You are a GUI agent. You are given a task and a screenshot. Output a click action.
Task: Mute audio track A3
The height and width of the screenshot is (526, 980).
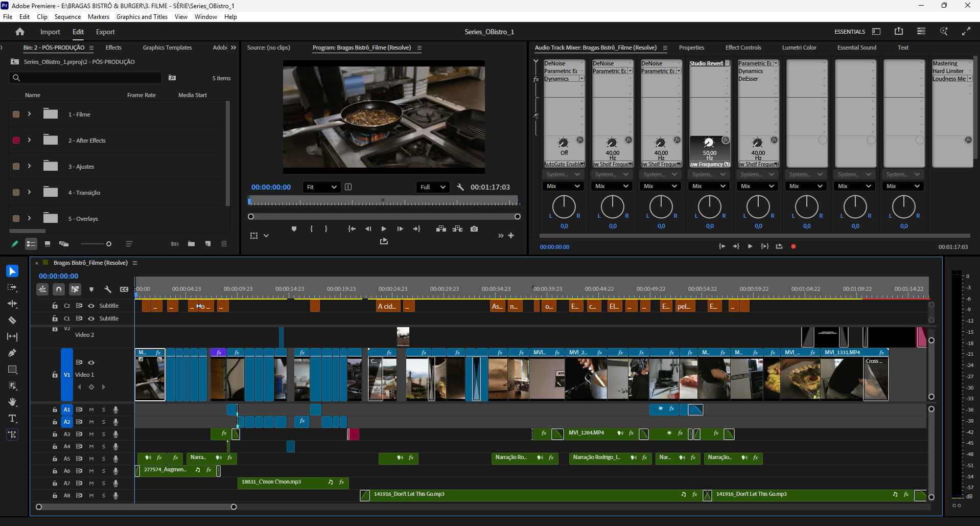tap(91, 434)
